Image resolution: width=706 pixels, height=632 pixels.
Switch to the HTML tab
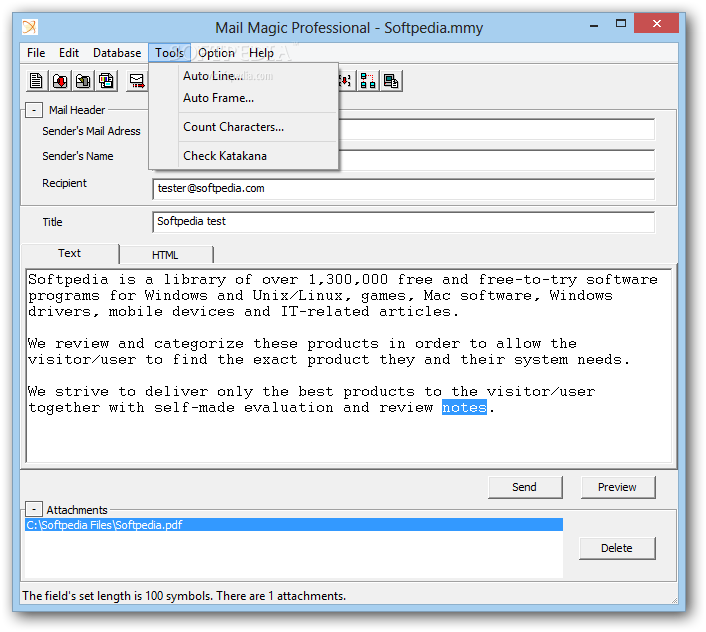tap(165, 255)
